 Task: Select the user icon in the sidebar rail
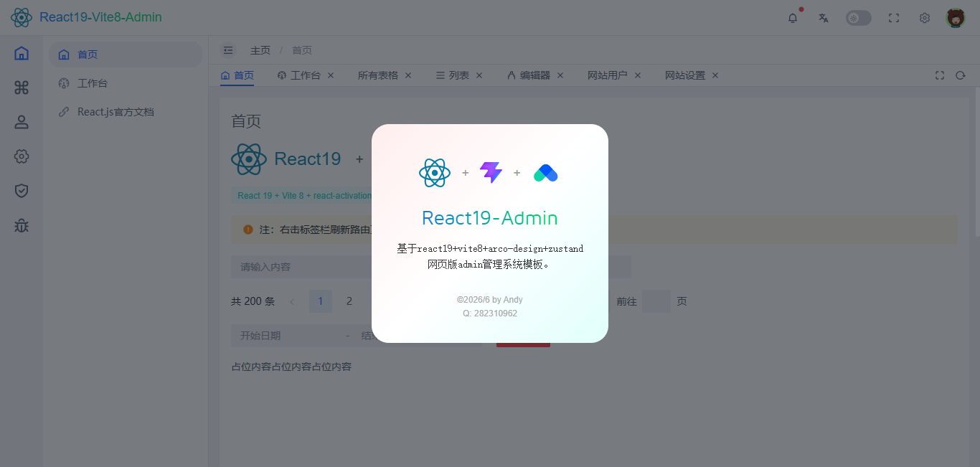22,122
